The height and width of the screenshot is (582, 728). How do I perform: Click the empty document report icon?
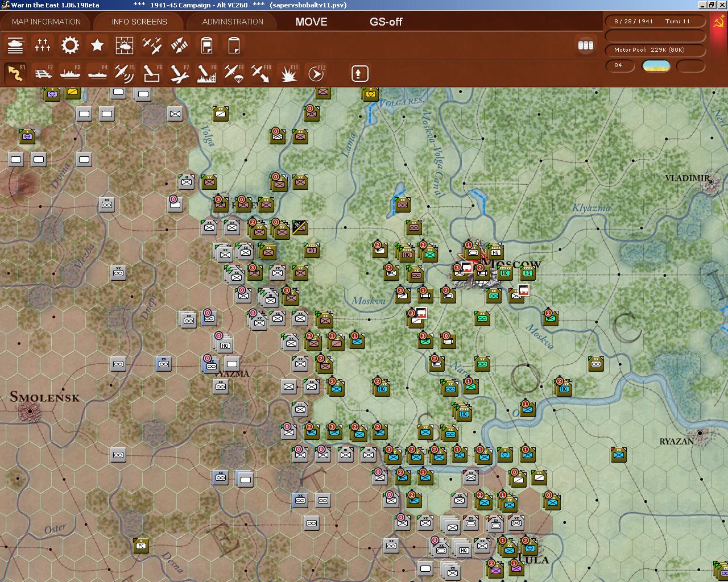234,45
